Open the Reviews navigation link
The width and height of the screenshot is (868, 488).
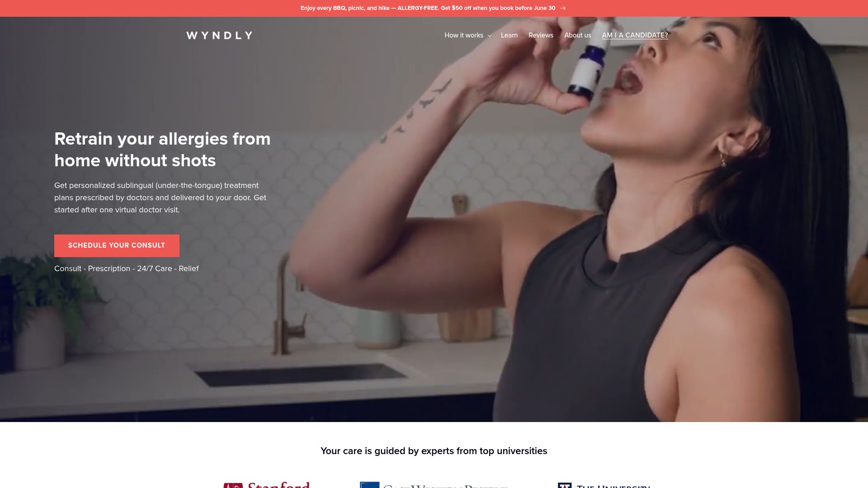pos(541,35)
